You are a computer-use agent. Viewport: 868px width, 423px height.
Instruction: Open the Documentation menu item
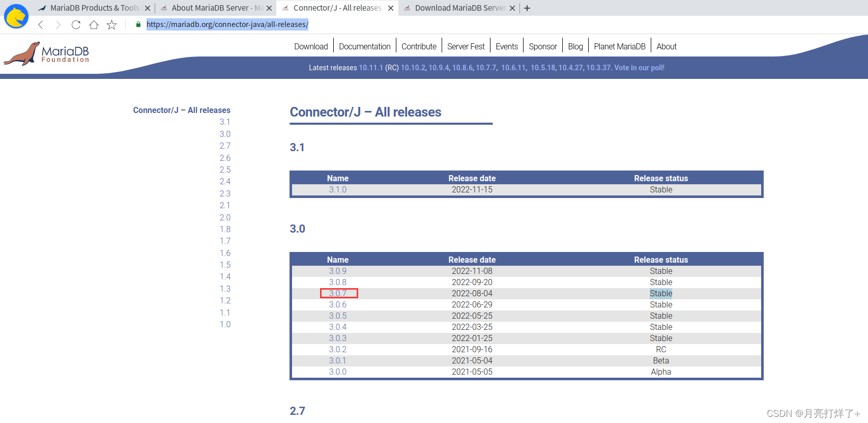(365, 46)
